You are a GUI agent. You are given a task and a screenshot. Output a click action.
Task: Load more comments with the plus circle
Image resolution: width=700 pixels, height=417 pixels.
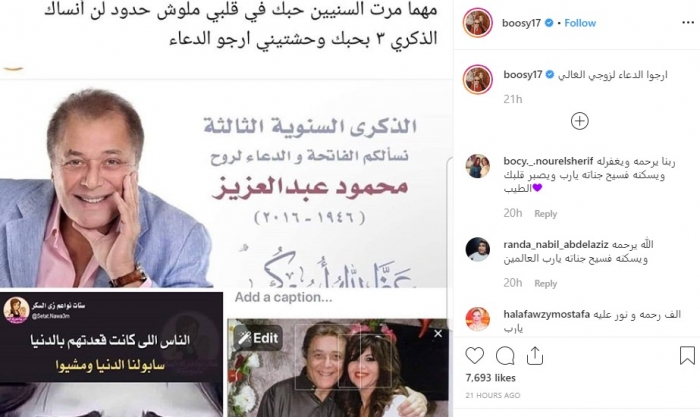[579, 121]
